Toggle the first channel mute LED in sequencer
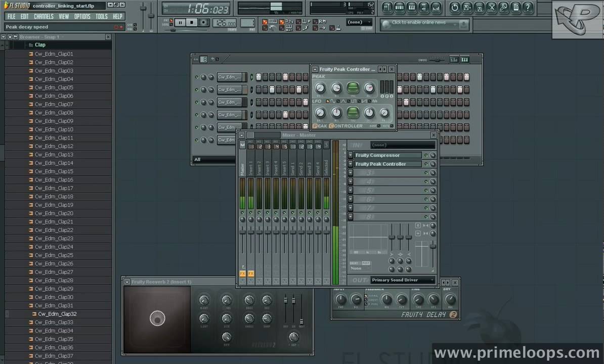 pyautogui.click(x=196, y=77)
